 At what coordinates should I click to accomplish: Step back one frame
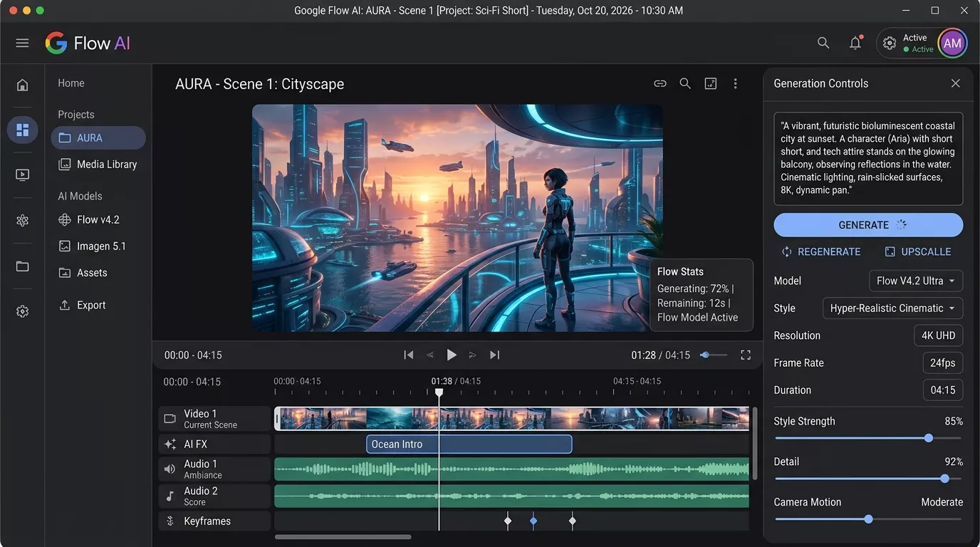click(430, 355)
